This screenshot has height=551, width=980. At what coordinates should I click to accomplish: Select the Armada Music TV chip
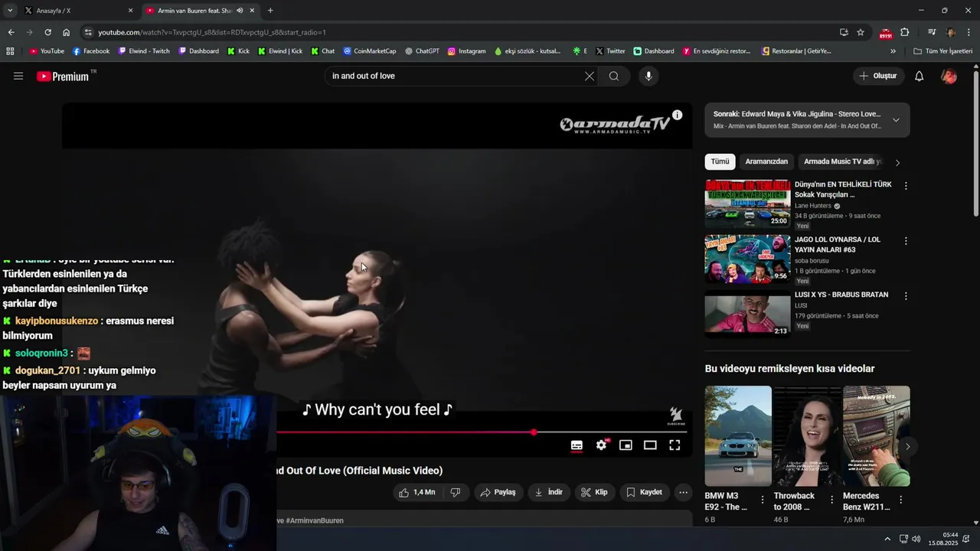coord(841,161)
